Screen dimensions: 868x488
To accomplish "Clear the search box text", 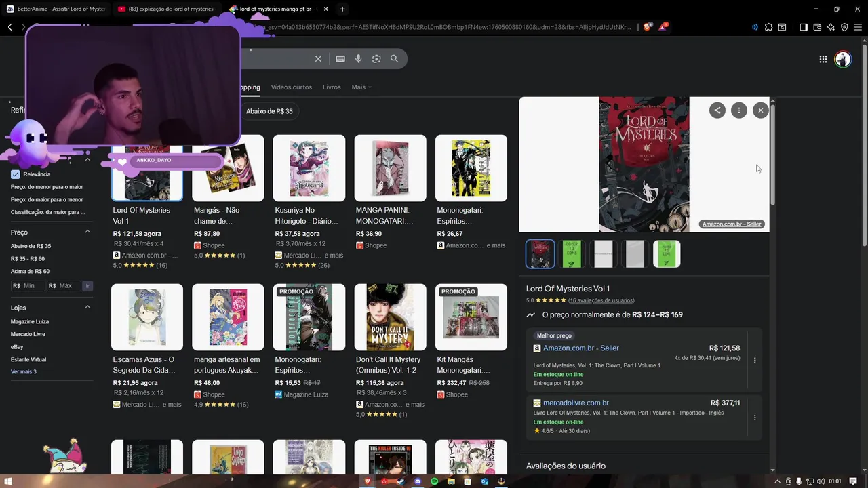I will tap(318, 59).
